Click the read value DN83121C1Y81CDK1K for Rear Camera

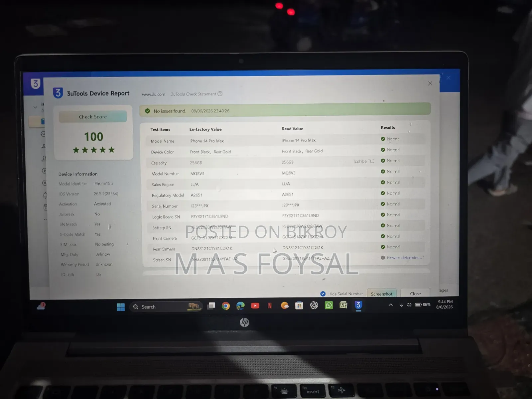(303, 248)
